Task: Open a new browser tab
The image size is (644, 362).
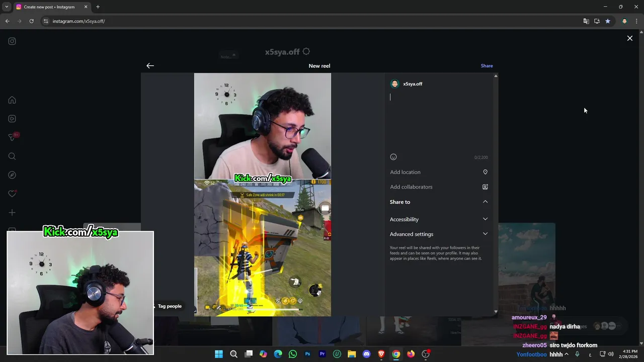Action: [x=98, y=7]
